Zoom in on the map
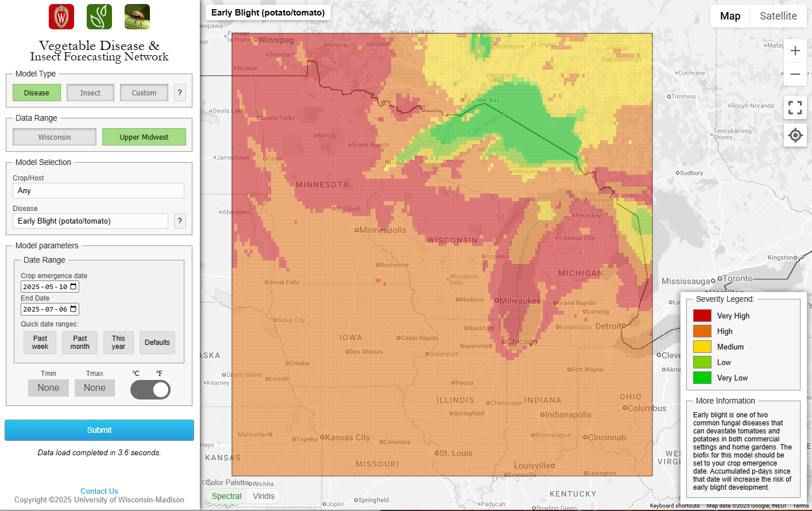812x511 pixels. 795,51
